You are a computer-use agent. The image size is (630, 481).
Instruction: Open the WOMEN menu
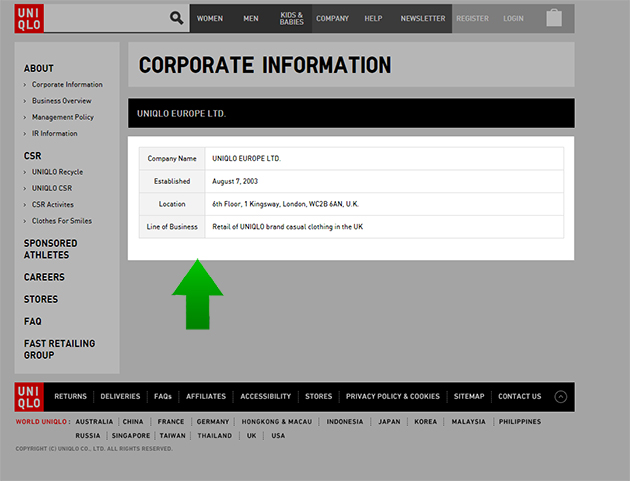pos(210,18)
